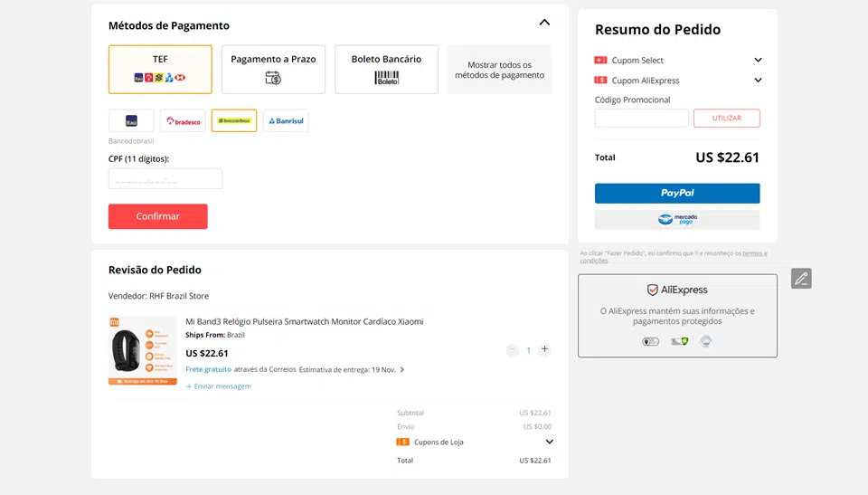868x495 pixels.
Task: Click the green shield security badge
Action: (680, 341)
